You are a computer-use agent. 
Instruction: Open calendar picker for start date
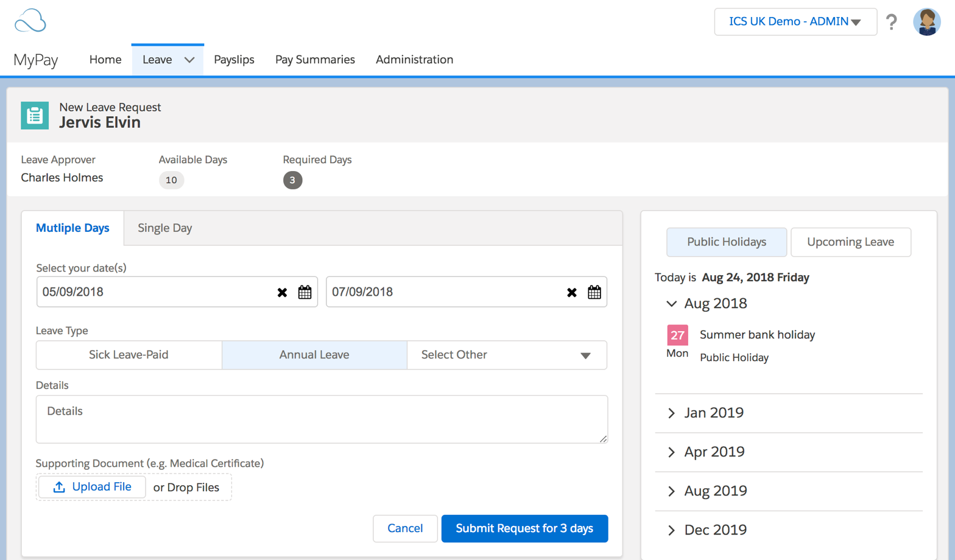305,292
